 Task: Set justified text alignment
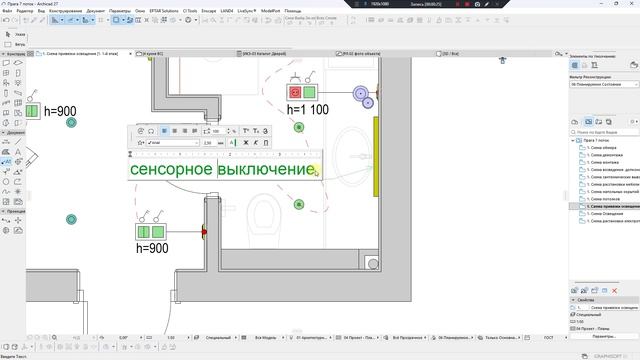194,131
